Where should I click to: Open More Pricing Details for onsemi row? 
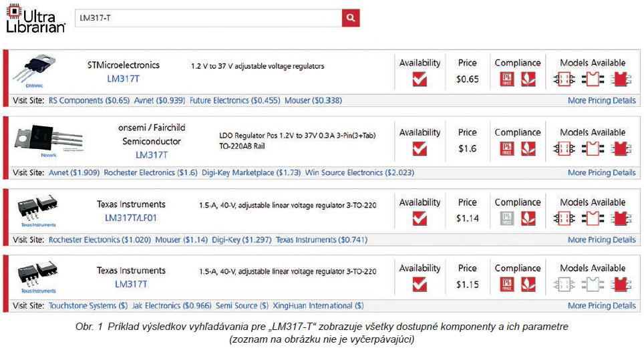tap(602, 172)
